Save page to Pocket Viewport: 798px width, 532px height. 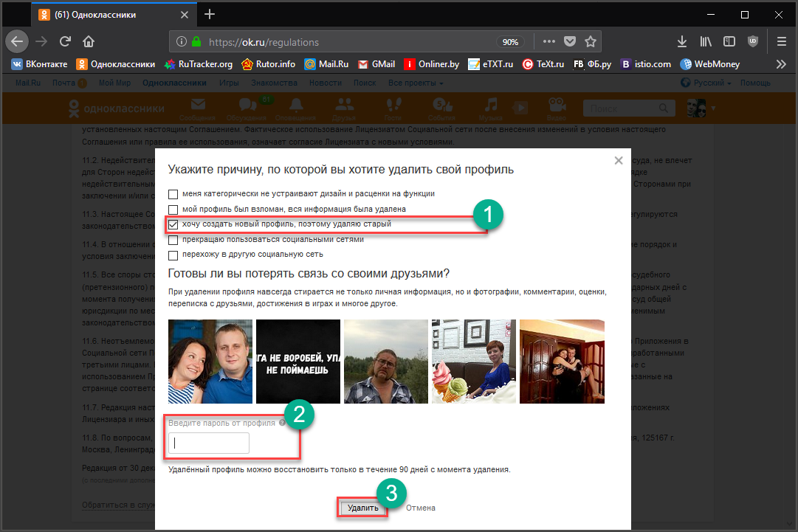coord(570,41)
